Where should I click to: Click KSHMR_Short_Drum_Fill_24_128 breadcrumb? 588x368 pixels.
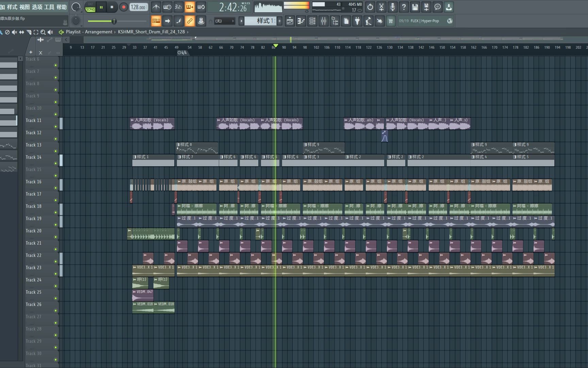pos(151,32)
